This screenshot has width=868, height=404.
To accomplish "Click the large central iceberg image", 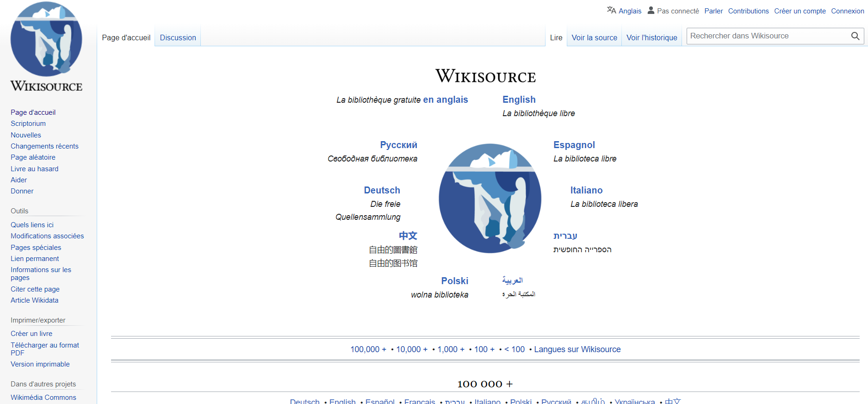I will 490,198.
